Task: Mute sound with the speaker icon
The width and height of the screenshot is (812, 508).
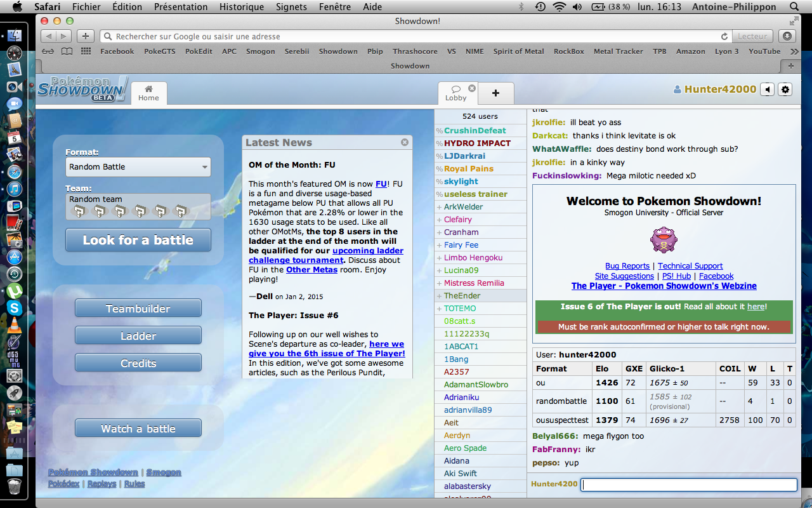Action: (768, 90)
